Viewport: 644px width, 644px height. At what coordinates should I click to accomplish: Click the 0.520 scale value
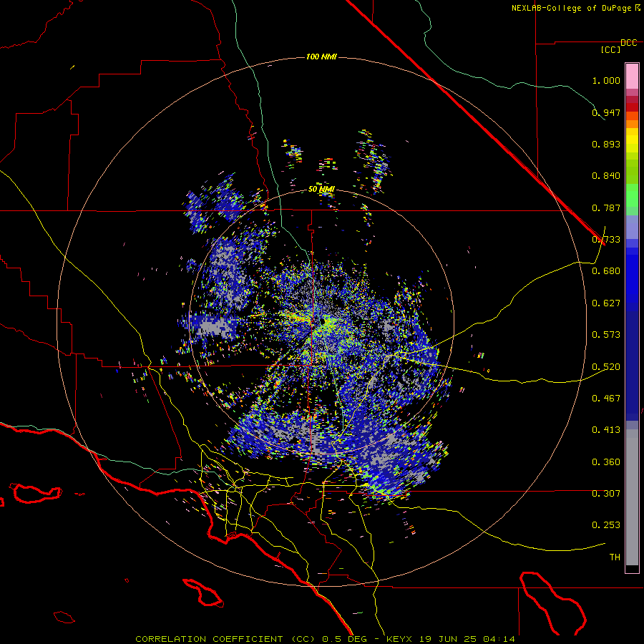pyautogui.click(x=606, y=367)
